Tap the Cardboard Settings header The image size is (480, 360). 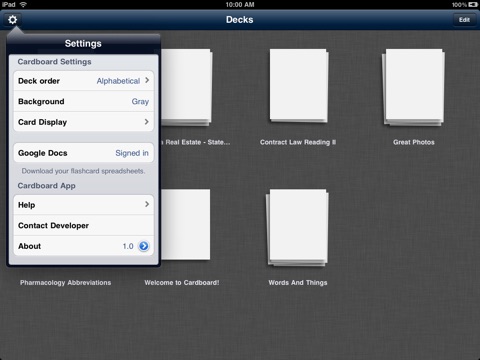(54, 62)
